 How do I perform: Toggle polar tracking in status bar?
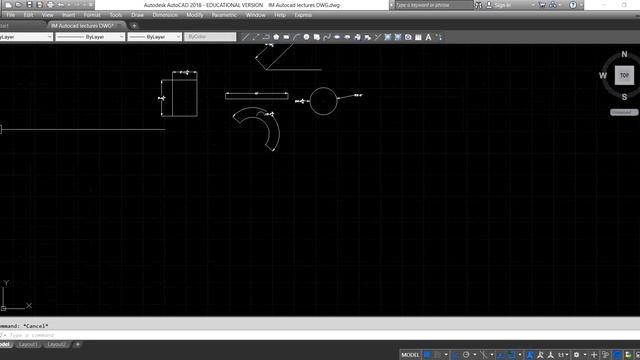point(466,355)
